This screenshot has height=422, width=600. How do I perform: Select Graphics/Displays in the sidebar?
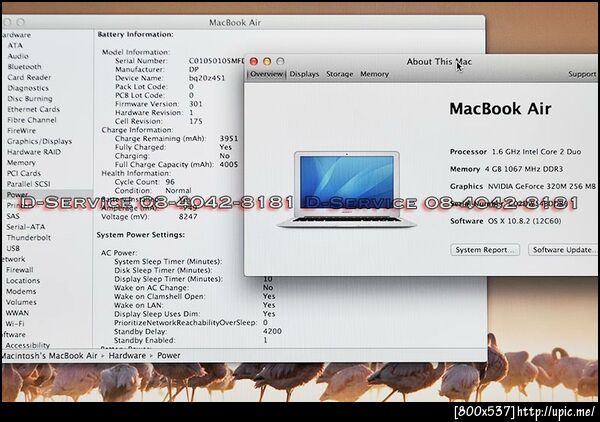coord(39,141)
